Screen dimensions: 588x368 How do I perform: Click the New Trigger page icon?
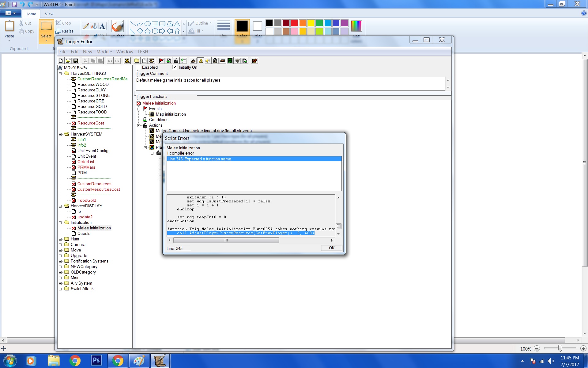(x=144, y=61)
